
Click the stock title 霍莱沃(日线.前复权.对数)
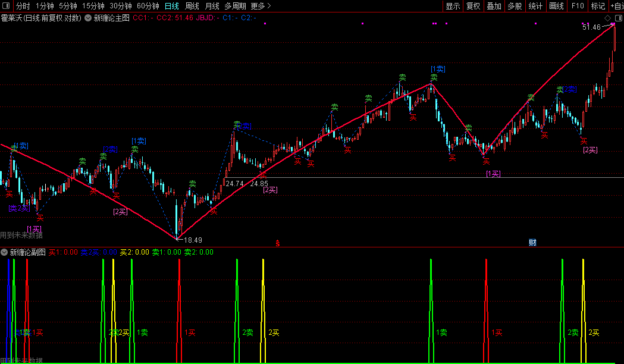click(x=41, y=18)
